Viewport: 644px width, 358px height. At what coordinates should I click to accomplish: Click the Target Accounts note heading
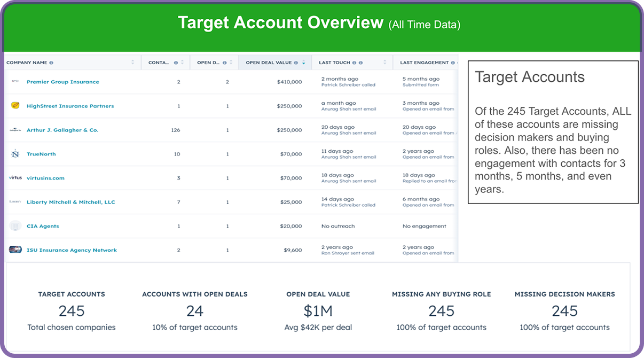click(x=530, y=77)
